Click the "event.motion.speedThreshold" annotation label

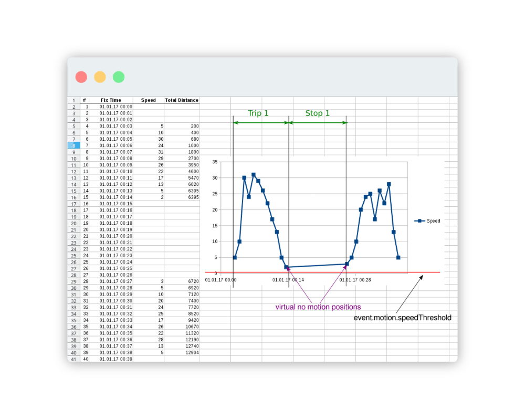point(402,318)
